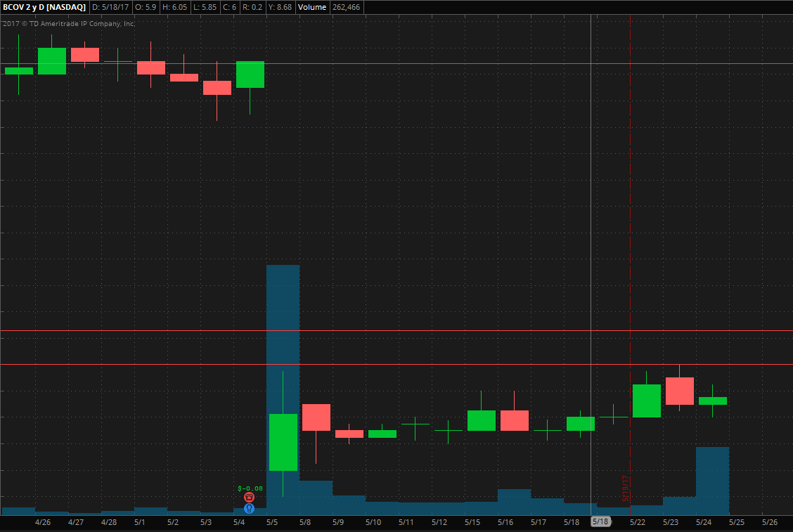
Task: Click the red 5/16 candle
Action: [x=515, y=420]
